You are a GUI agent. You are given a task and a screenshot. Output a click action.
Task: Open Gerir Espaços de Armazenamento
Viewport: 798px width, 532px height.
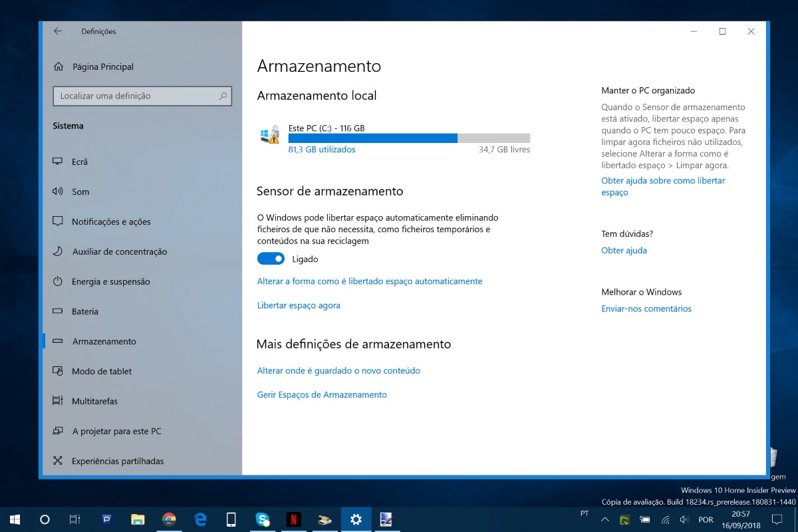click(x=322, y=394)
